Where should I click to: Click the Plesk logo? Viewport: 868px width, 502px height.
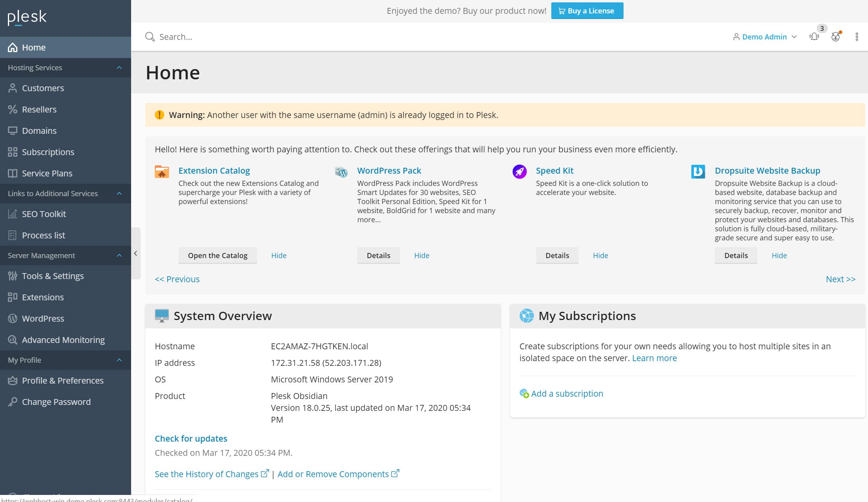point(26,17)
